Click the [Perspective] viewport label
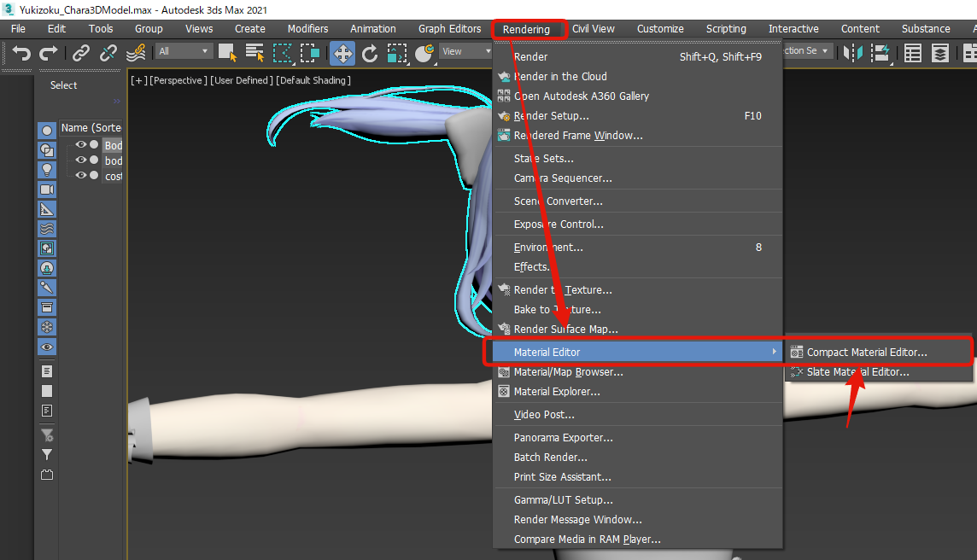Viewport: 977px width, 560px height. coord(178,80)
